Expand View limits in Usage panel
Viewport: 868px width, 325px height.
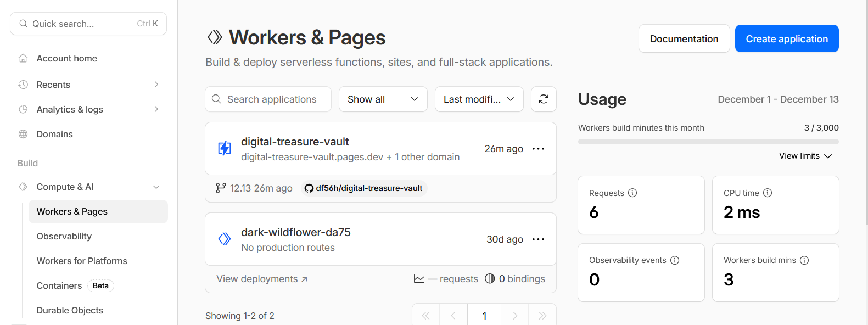(805, 156)
